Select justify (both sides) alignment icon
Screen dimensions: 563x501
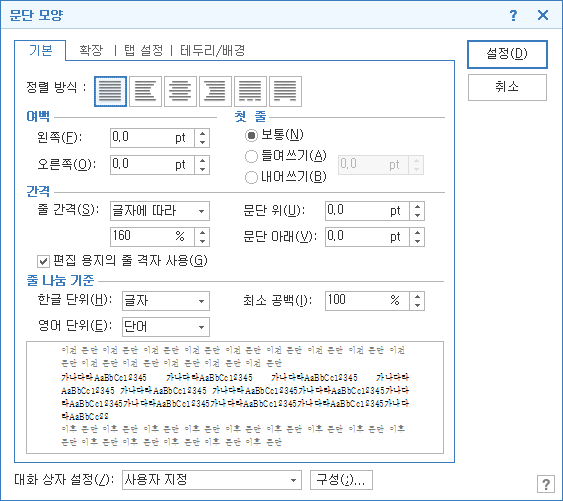point(110,91)
